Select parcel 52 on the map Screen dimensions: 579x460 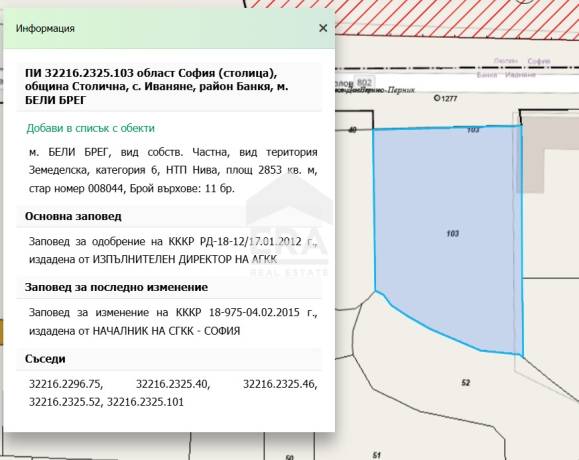[x=466, y=383]
